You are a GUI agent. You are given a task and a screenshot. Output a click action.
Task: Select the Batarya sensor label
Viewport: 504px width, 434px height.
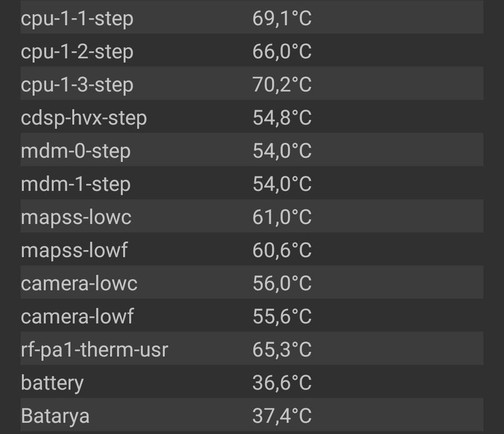point(55,416)
